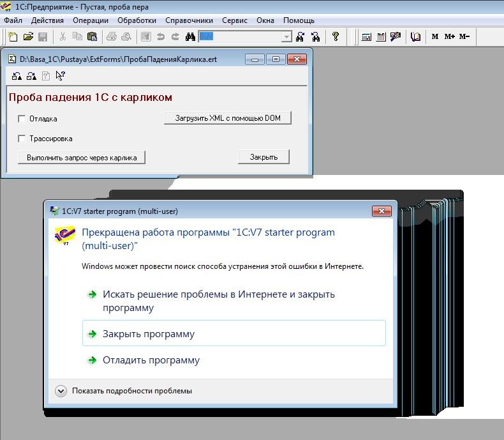This screenshot has height=440, width=504.
Task: Enable the Отладка checkbox
Action: click(22, 119)
